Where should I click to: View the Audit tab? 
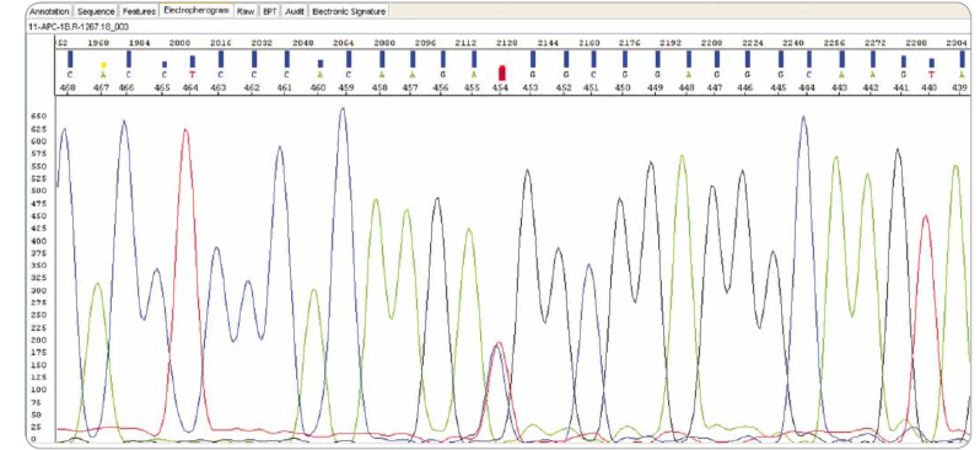pos(294,11)
